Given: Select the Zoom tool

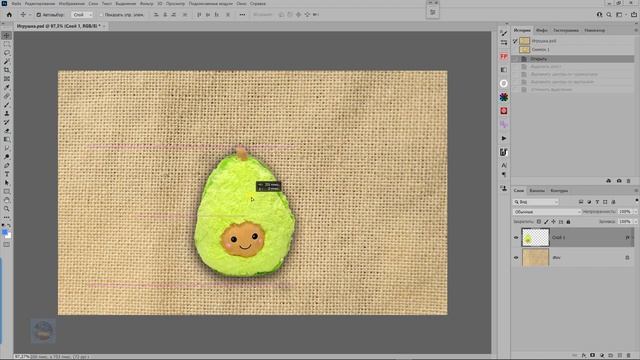Looking at the screenshot, I should pyautogui.click(x=7, y=209).
